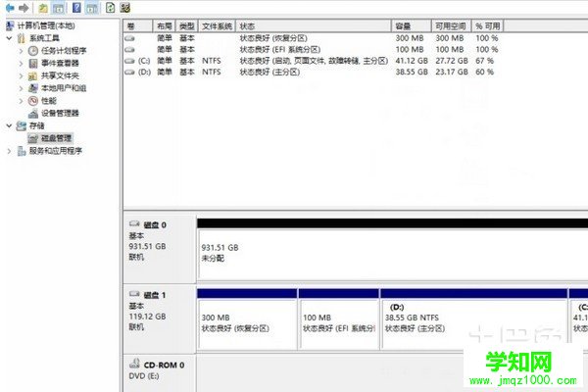The height and width of the screenshot is (392, 588).
Task: Sort by the 状态 column header
Action: coord(314,25)
